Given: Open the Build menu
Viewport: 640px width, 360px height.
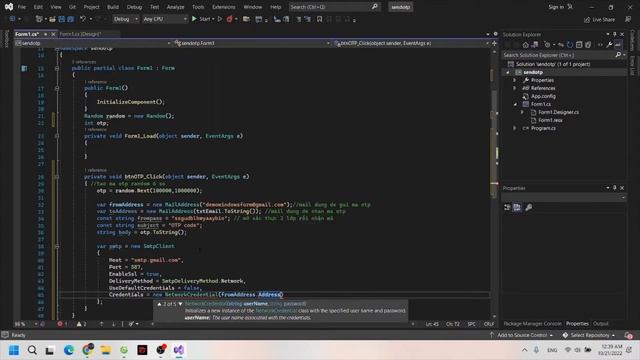Looking at the screenshot, I should click(x=113, y=7).
